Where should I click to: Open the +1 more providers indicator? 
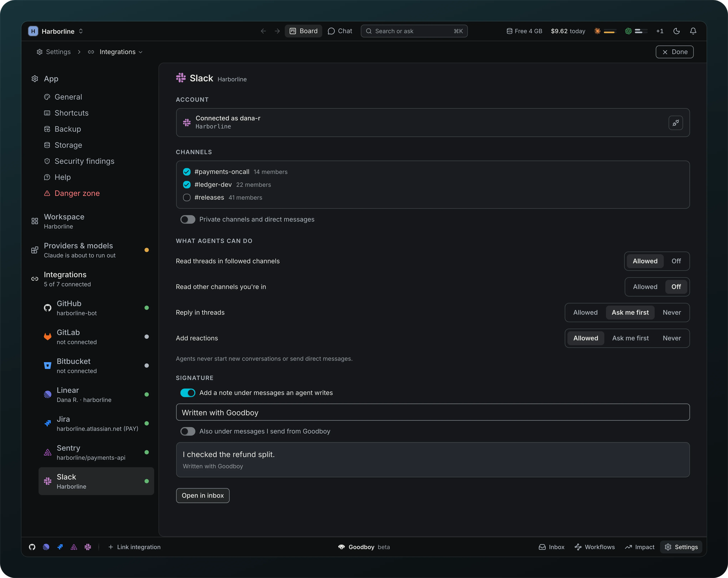click(x=659, y=31)
